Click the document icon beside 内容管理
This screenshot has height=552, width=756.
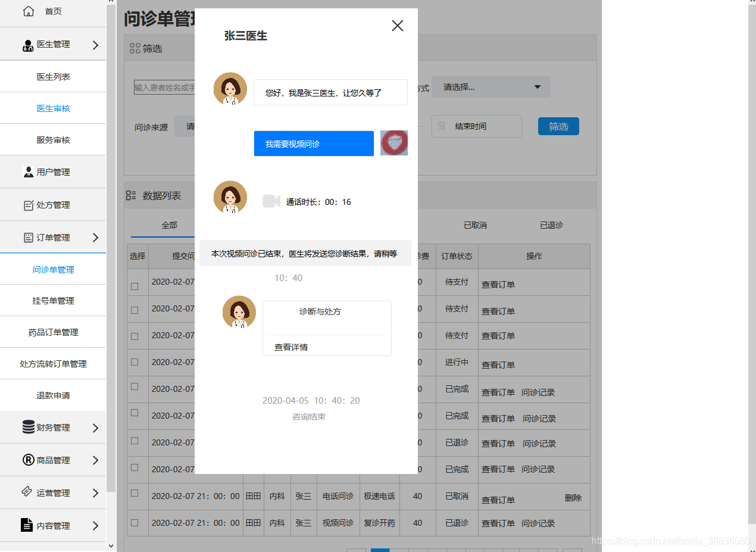coord(28,525)
